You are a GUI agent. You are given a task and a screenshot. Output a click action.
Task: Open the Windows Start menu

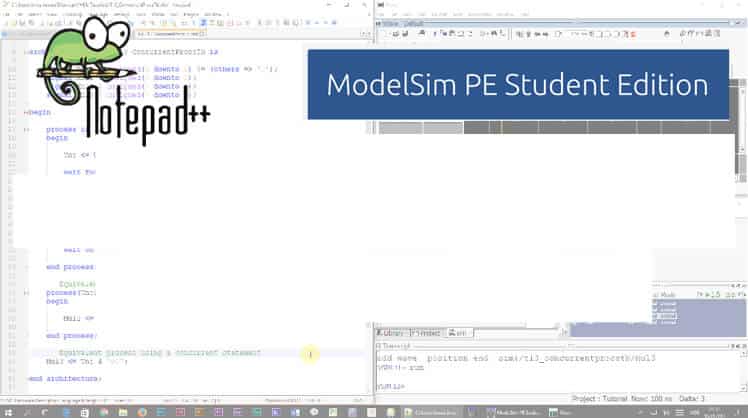(8, 412)
